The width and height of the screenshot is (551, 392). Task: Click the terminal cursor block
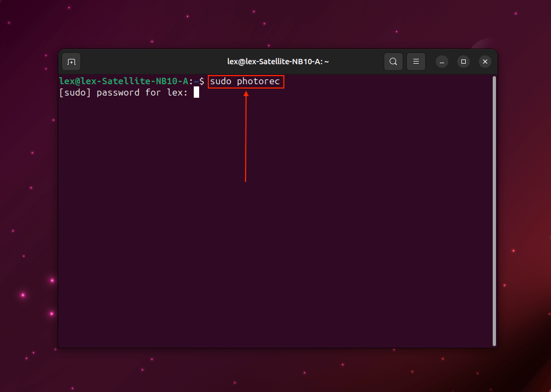pos(196,92)
